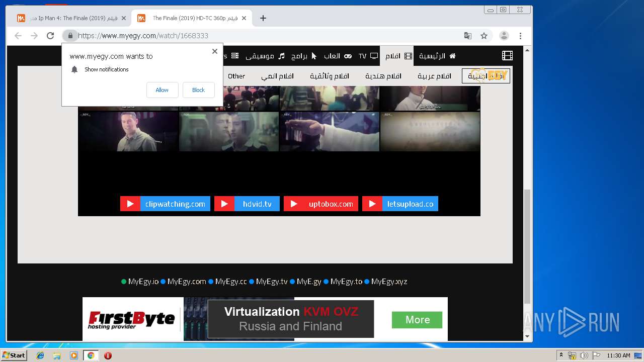This screenshot has height=362, width=644.
Task: Click the More button on FirstByte ad
Action: (417, 320)
